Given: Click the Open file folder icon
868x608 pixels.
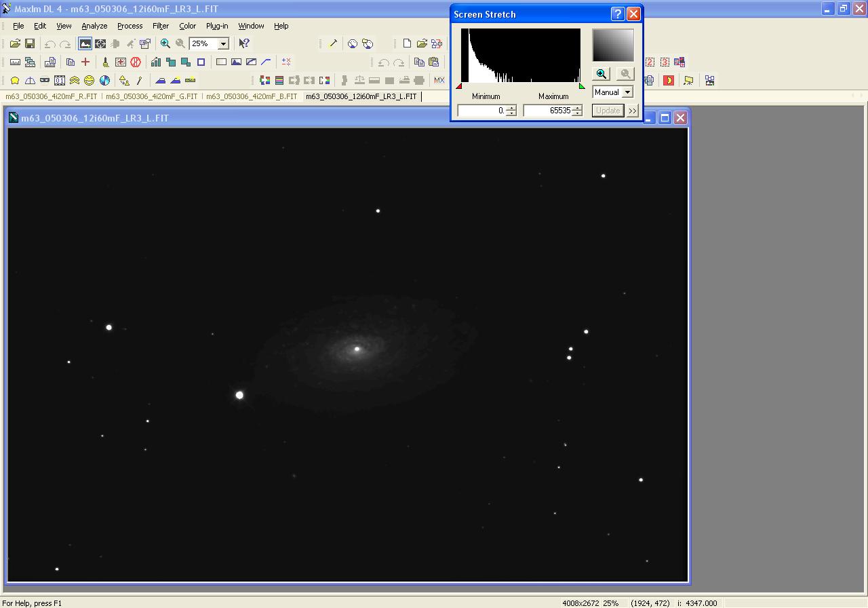Looking at the screenshot, I should click(15, 43).
